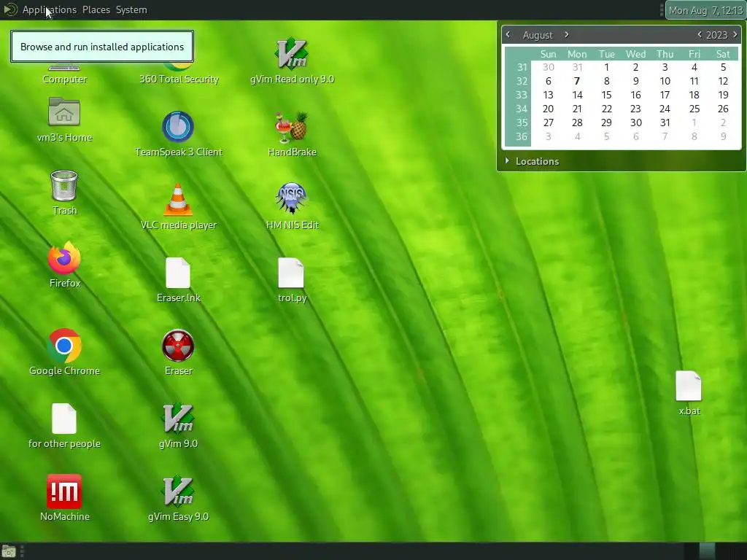The width and height of the screenshot is (747, 560).
Task: Select the x.bat file icon
Action: click(689, 386)
